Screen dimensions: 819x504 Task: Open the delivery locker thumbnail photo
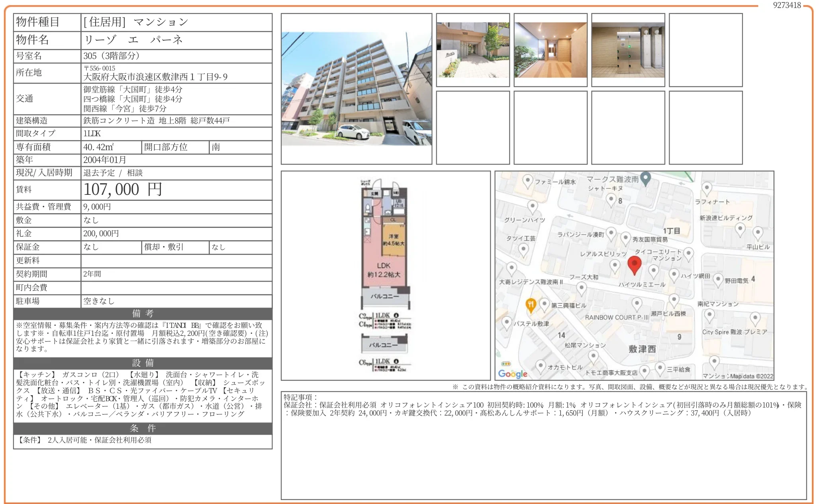click(628, 50)
